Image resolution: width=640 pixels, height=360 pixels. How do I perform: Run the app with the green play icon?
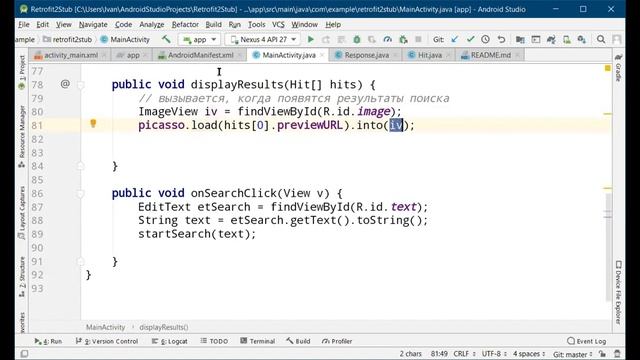click(311, 40)
